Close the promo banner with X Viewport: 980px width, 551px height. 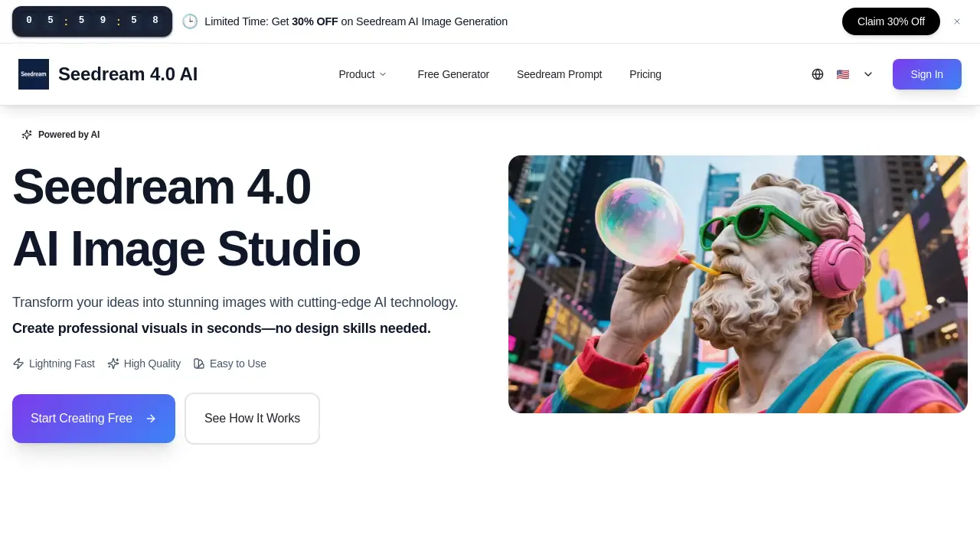(957, 21)
